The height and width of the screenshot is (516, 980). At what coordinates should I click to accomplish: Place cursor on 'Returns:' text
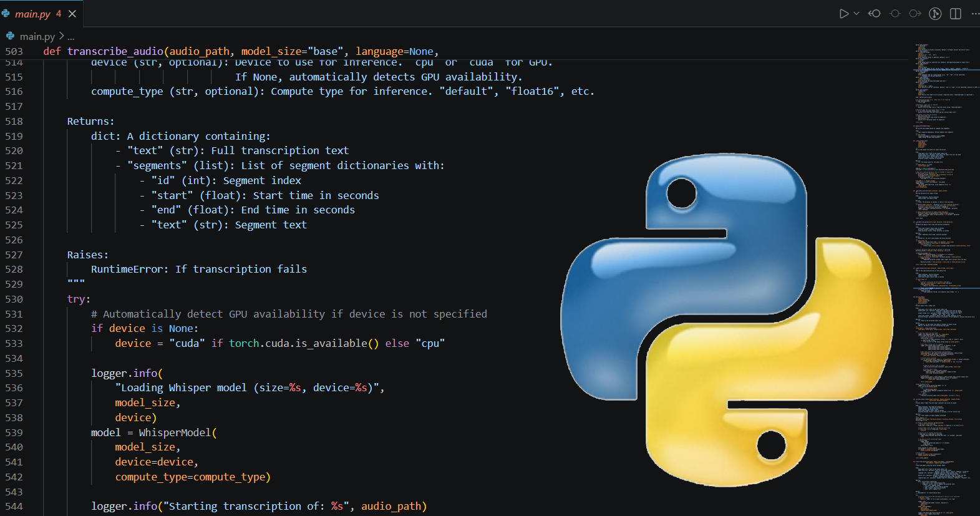coord(90,122)
